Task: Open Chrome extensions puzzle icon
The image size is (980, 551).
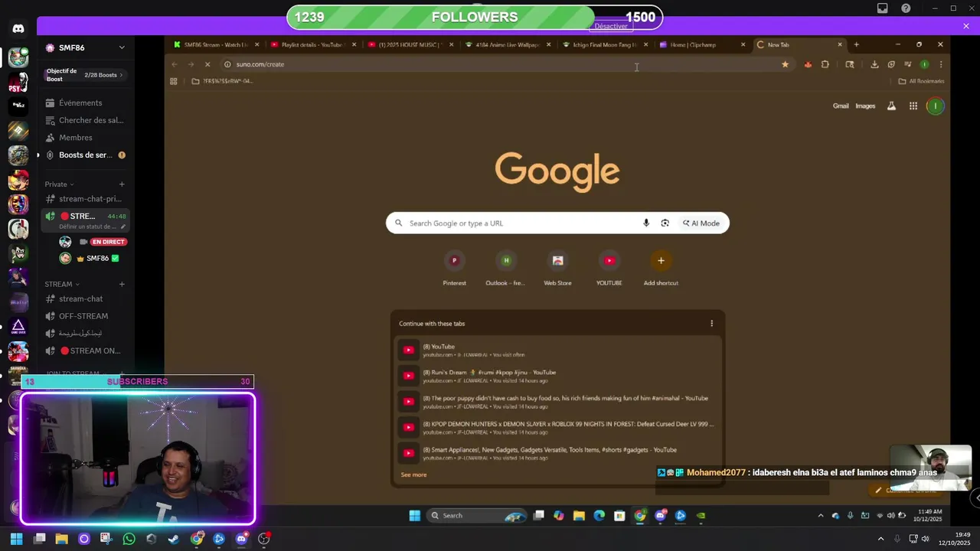Action: tap(825, 64)
